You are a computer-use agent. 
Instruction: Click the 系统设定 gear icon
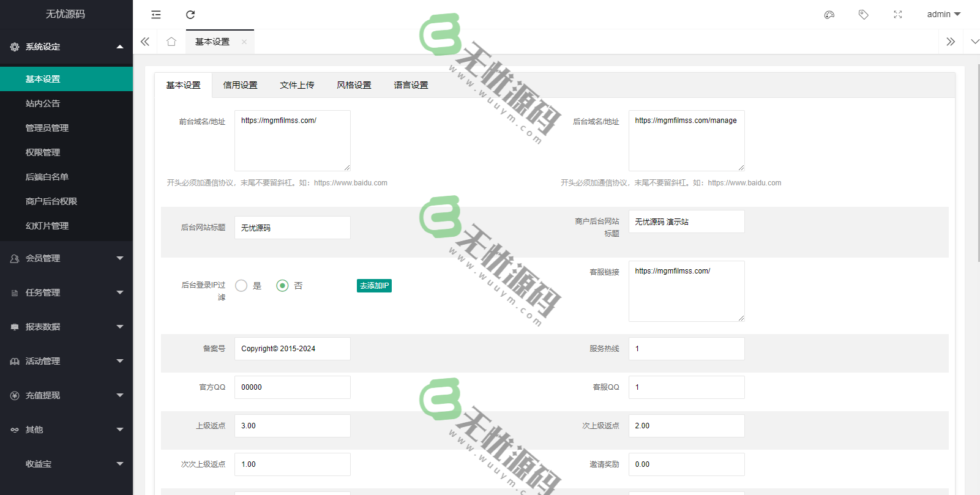click(x=15, y=47)
